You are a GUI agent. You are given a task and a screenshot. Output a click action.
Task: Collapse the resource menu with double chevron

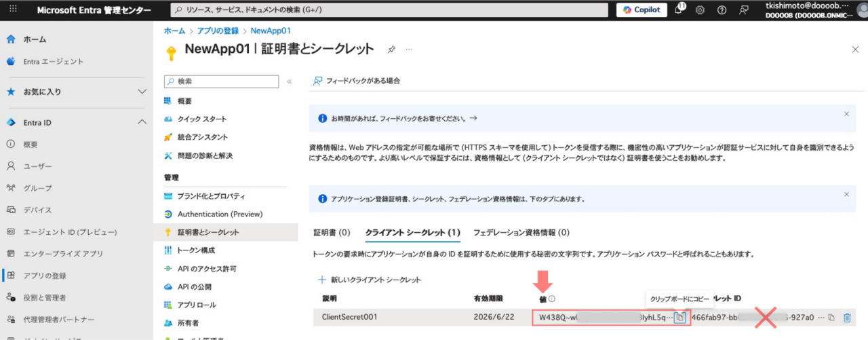(x=290, y=81)
